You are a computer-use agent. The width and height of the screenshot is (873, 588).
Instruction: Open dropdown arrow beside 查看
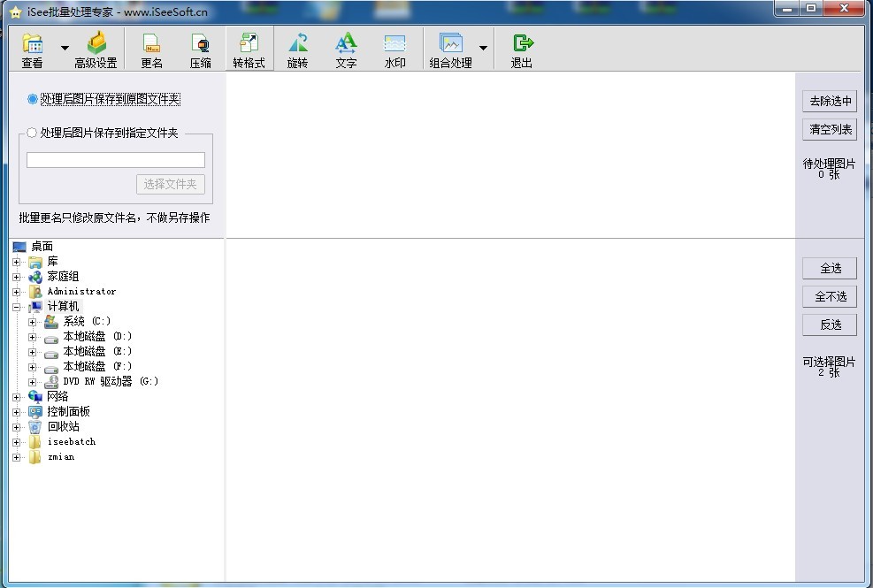pos(65,48)
